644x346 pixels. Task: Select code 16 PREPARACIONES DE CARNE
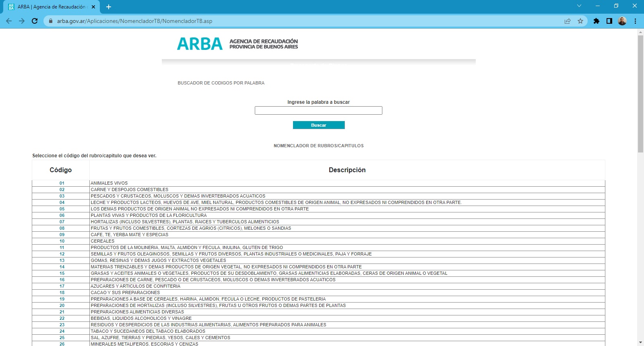click(62, 280)
